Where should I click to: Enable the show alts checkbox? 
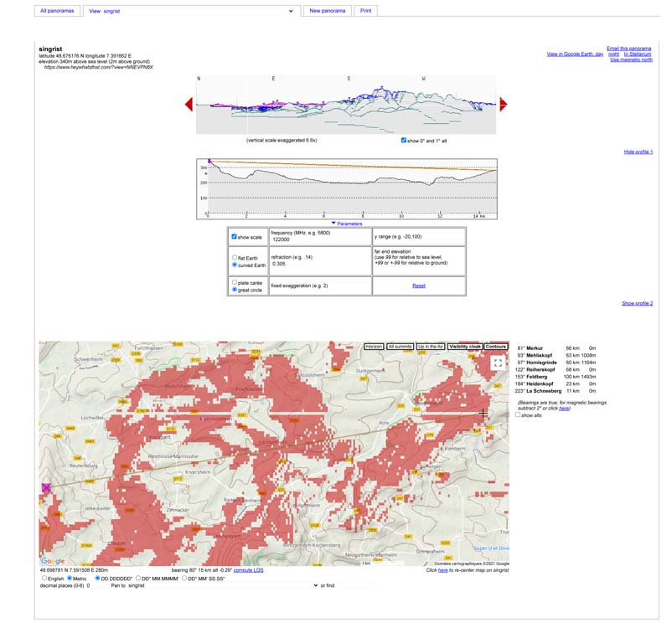[x=519, y=414]
